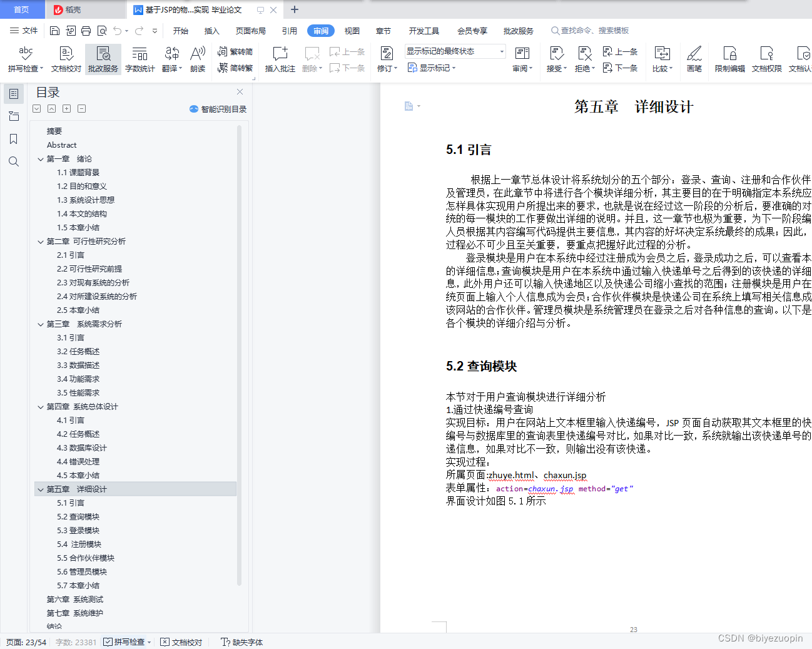
Task: Go to next change 下一条
Action: pyautogui.click(x=620, y=68)
